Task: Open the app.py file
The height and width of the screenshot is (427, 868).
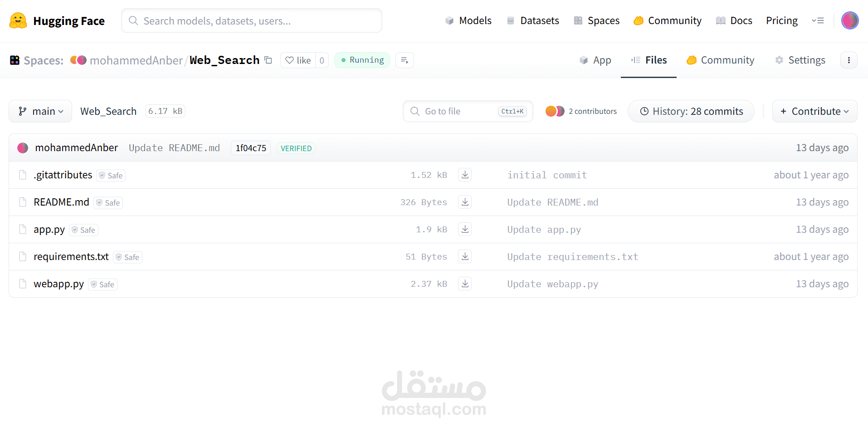Action: click(49, 230)
